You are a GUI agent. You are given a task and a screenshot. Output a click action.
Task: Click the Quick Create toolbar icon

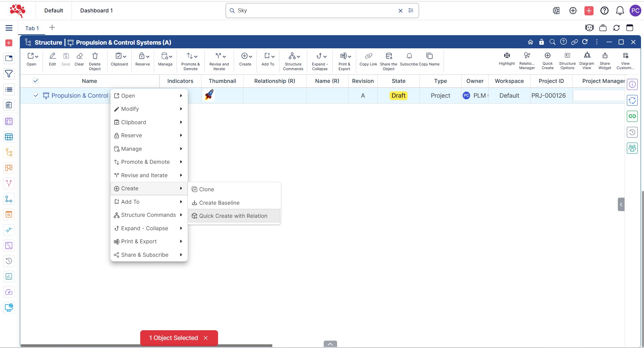click(x=547, y=56)
